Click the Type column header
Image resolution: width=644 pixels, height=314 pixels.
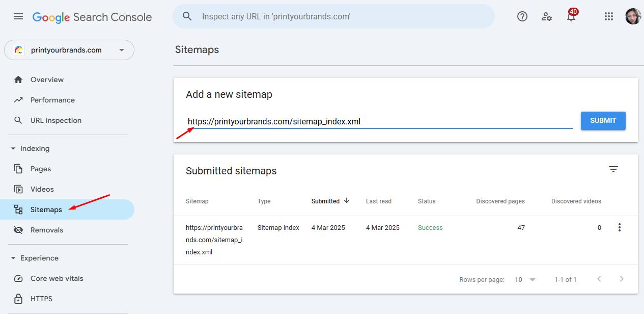(264, 201)
